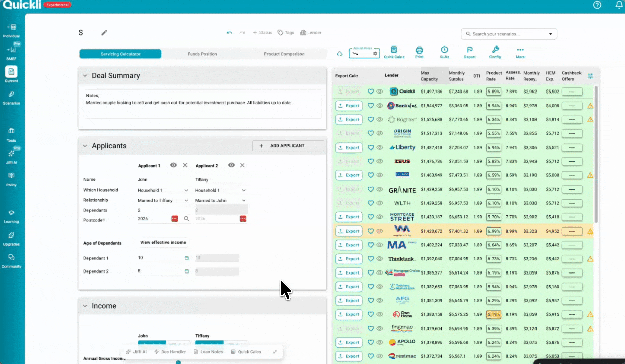The image size is (625, 364).
Task: Click the eye toggle on the Liberty lender row
Action: pos(380,147)
